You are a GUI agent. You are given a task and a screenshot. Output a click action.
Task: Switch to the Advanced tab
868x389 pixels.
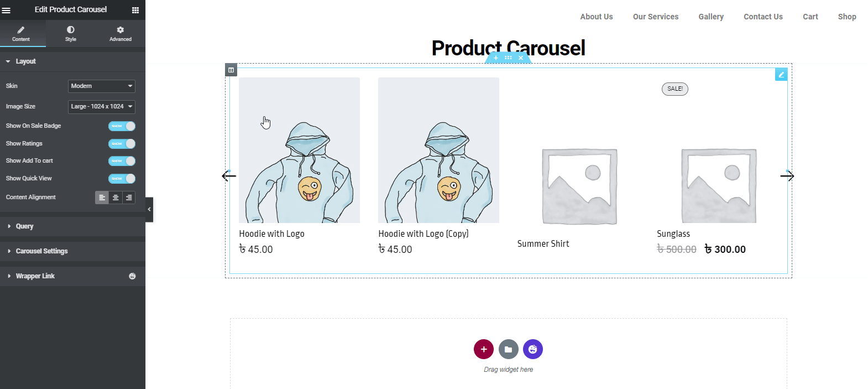point(121,34)
